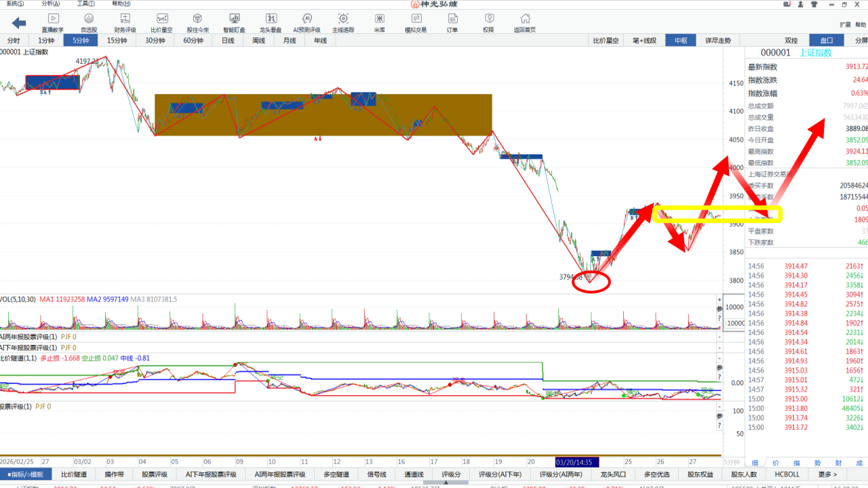
Task: Open the 模拟交易 simulated trading icon
Action: tap(416, 22)
